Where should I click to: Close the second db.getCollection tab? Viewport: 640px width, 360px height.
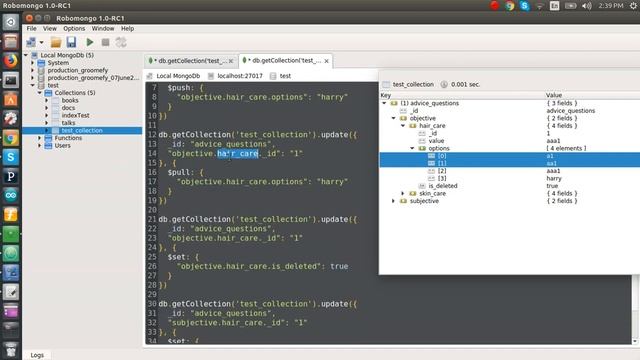[x=327, y=61]
